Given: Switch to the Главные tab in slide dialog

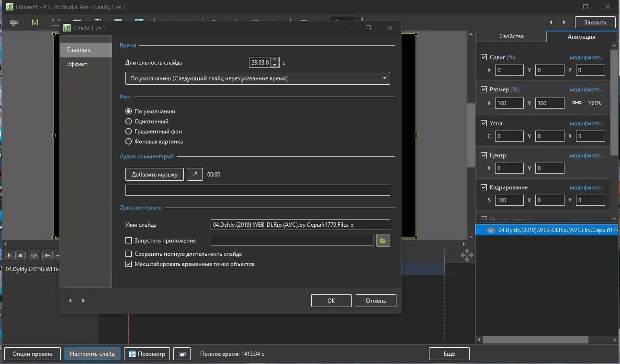Looking at the screenshot, I should (86, 50).
